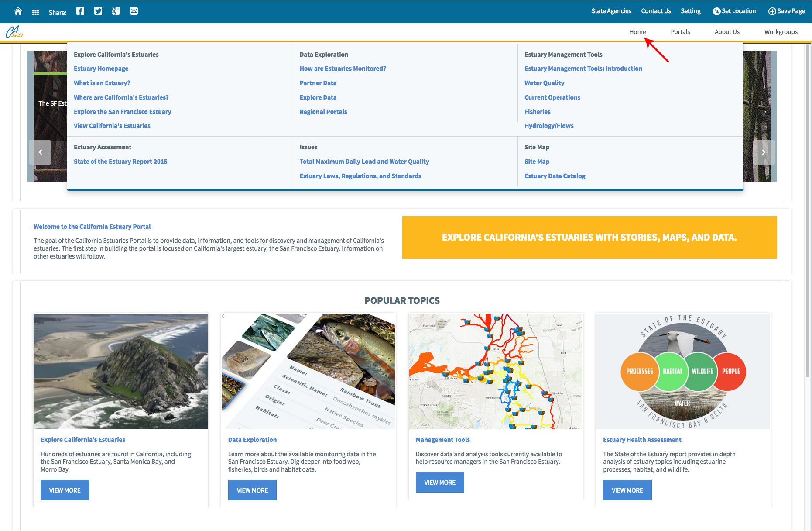Open Partner Data link
Screen dimensions: 812x531
coord(318,83)
